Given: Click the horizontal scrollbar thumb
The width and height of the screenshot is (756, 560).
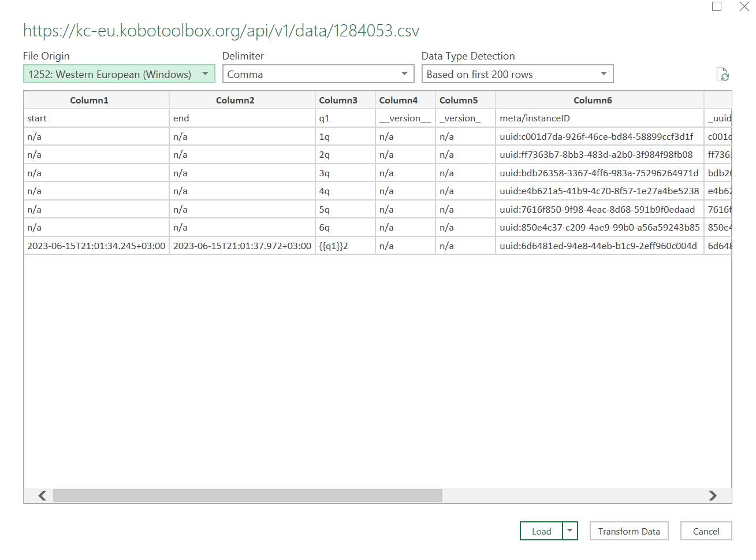Looking at the screenshot, I should coord(248,495).
